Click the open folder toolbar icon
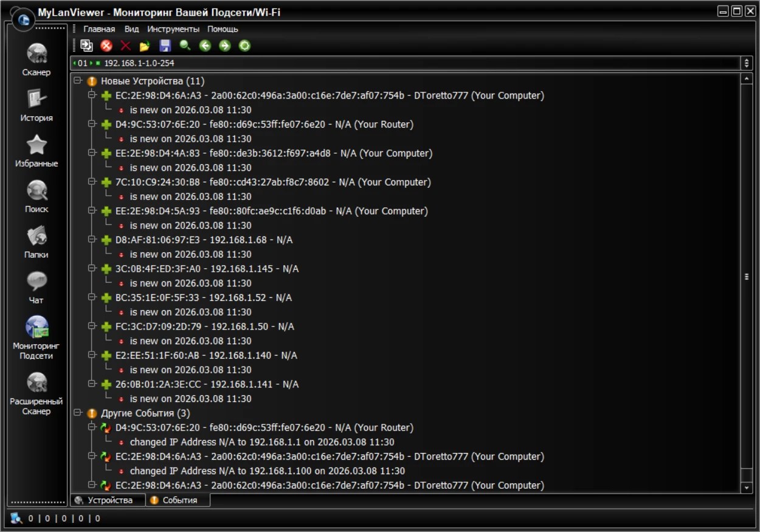This screenshot has height=532, width=760. (x=145, y=46)
